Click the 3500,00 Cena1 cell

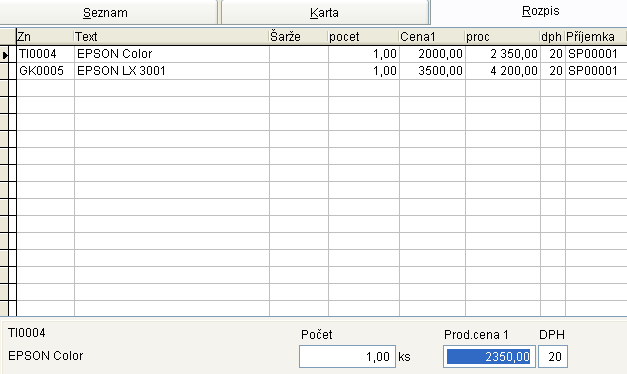tap(432, 71)
